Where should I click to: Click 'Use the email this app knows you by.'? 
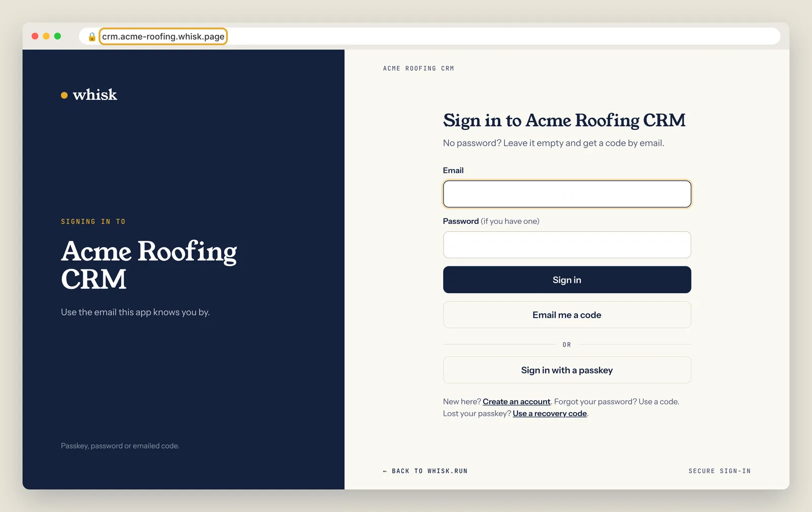(x=135, y=312)
